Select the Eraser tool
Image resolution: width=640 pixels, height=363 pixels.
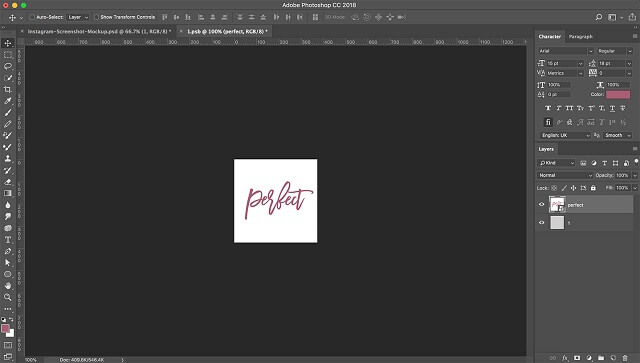click(x=8, y=182)
